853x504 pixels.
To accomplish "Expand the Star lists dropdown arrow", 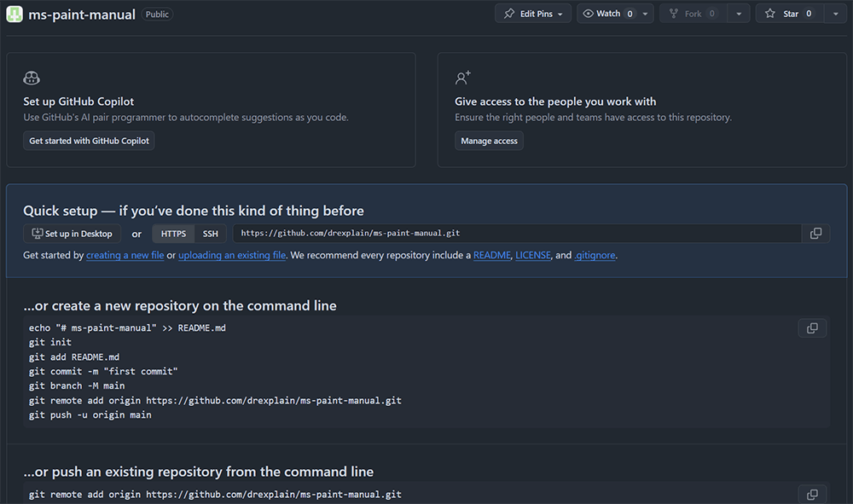I will coord(836,14).
